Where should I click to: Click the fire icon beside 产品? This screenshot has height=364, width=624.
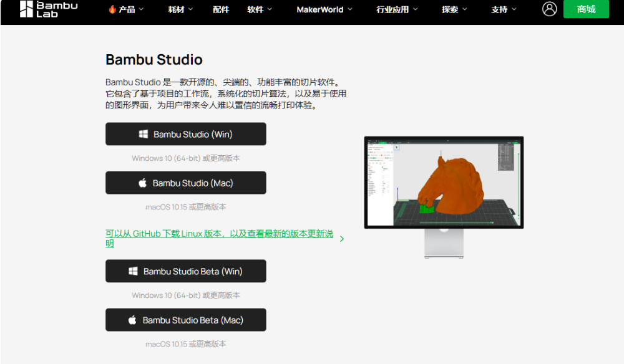tap(112, 9)
